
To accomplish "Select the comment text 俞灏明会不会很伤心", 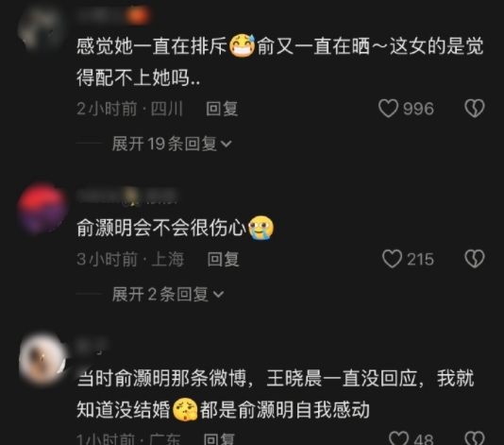I will [x=161, y=228].
